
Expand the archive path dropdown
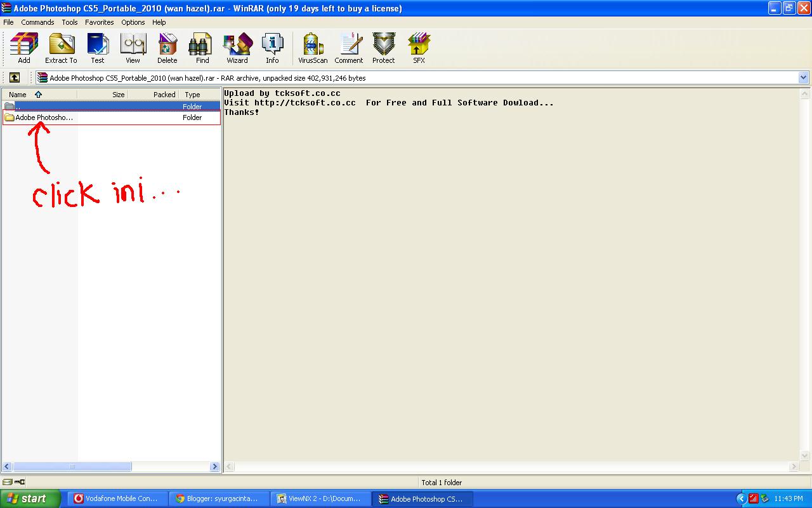pos(804,77)
